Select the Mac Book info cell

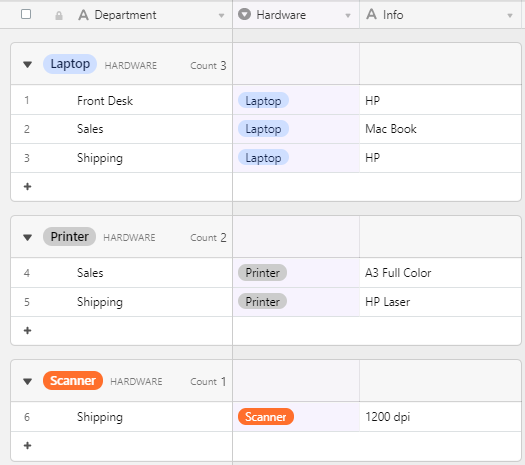pyautogui.click(x=440, y=129)
